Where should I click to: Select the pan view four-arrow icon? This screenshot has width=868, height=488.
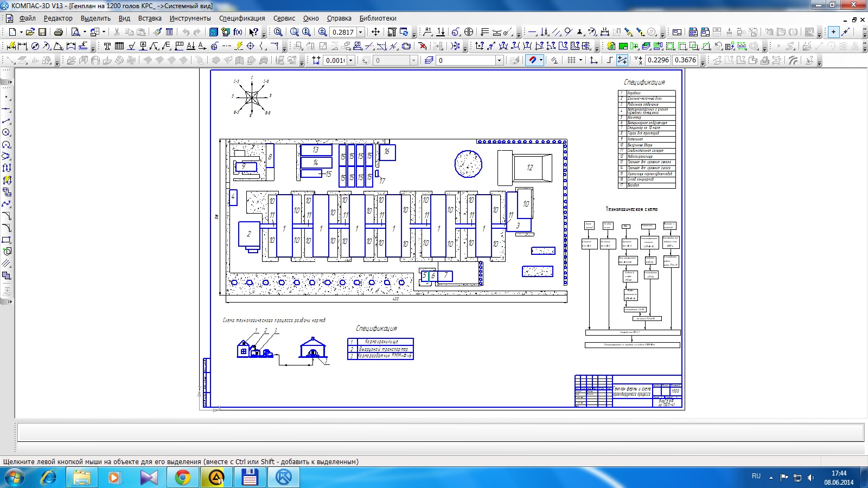(375, 32)
